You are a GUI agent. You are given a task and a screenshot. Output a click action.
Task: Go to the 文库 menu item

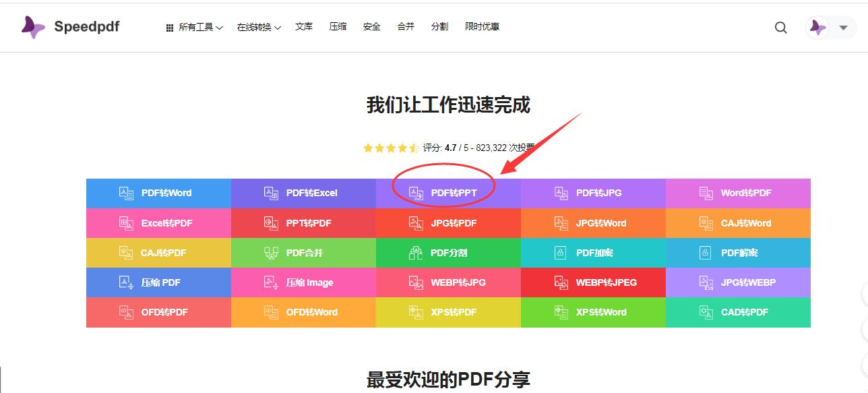[304, 26]
